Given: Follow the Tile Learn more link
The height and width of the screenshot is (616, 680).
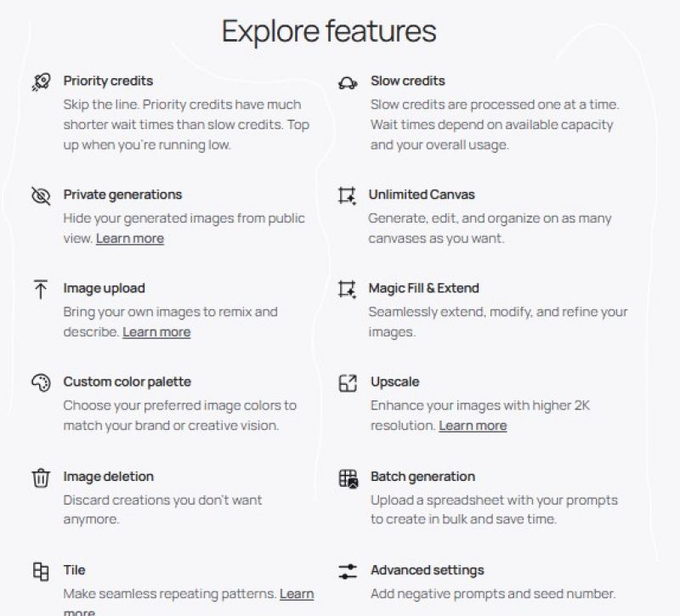Looking at the screenshot, I should (x=297, y=594).
